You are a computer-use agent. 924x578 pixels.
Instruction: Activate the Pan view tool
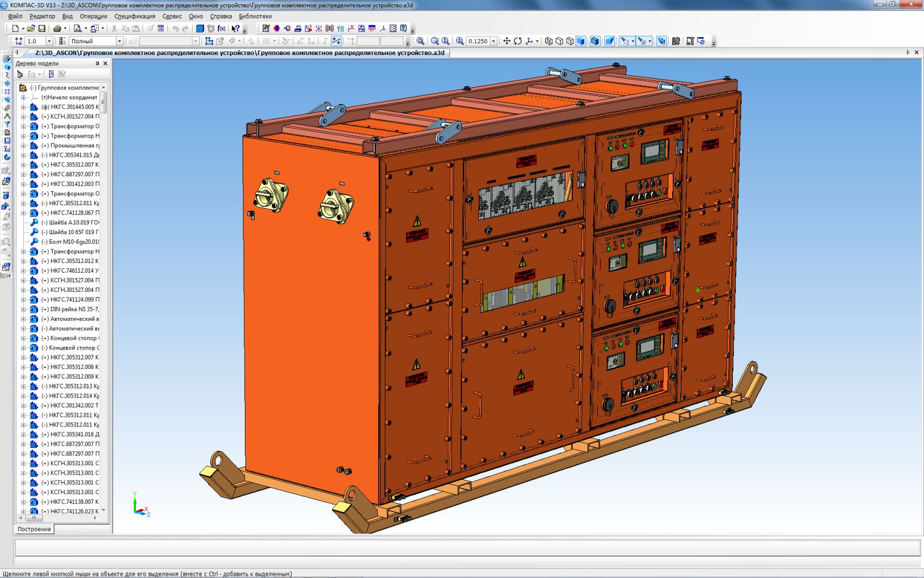point(506,41)
